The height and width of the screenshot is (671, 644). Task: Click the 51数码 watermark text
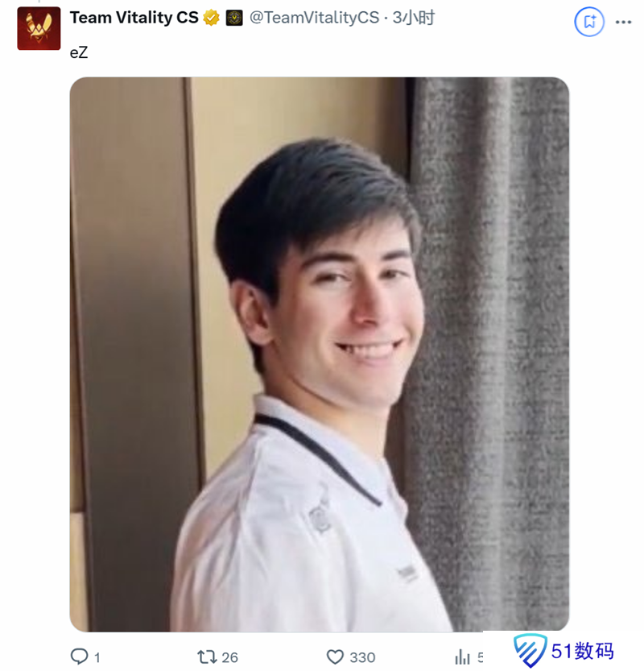pyautogui.click(x=583, y=651)
